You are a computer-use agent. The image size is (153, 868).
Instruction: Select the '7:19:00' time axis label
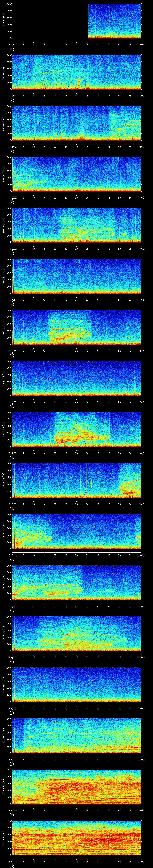click(x=12, y=555)
